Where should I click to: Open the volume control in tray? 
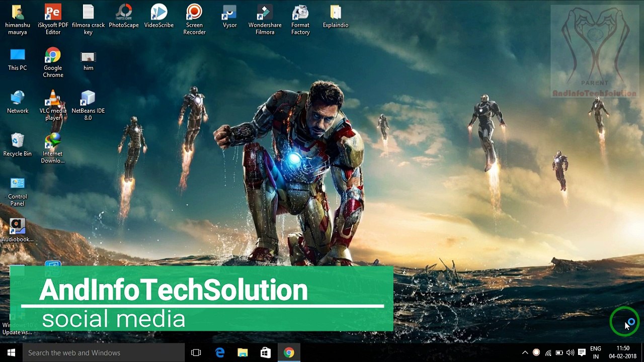pos(570,352)
